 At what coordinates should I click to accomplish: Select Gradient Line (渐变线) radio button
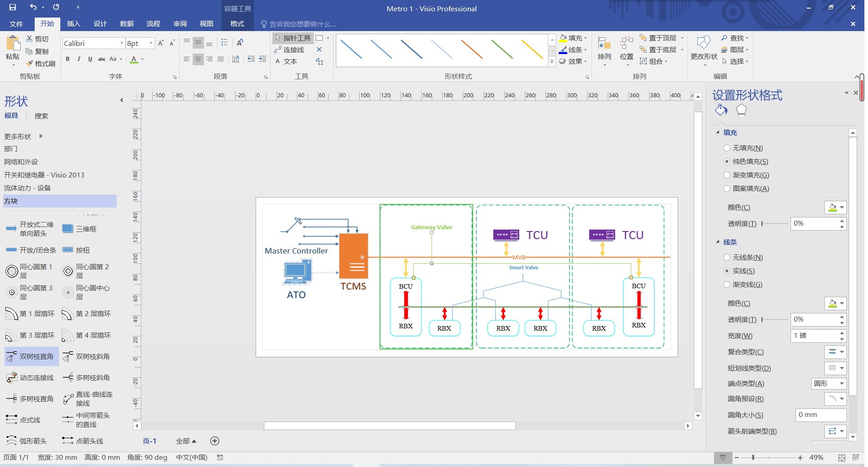pos(726,284)
